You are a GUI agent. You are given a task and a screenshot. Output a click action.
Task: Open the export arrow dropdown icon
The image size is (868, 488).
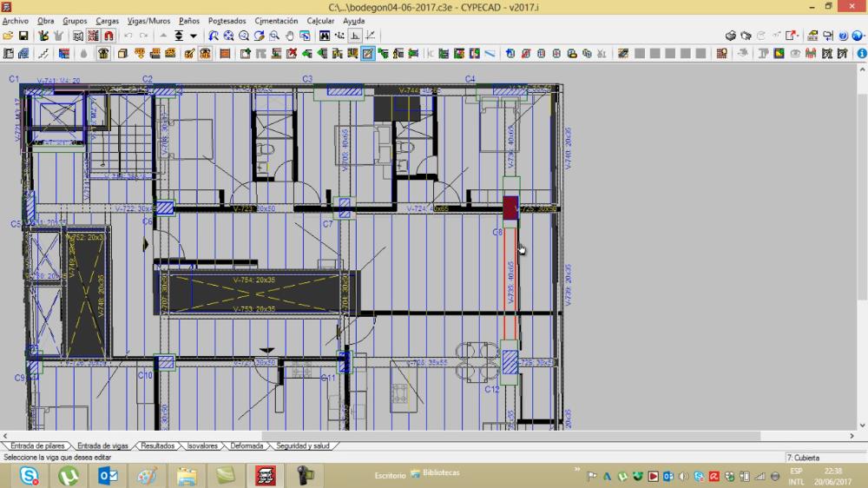[x=792, y=36]
